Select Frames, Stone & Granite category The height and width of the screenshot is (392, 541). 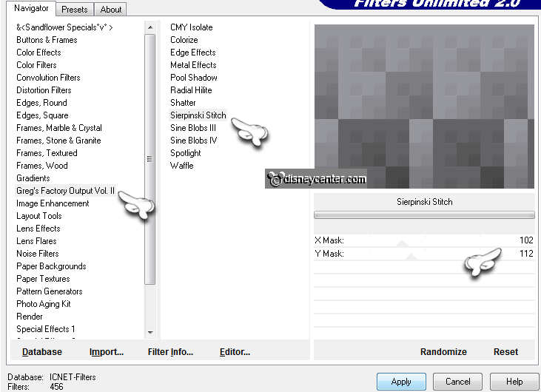point(58,141)
